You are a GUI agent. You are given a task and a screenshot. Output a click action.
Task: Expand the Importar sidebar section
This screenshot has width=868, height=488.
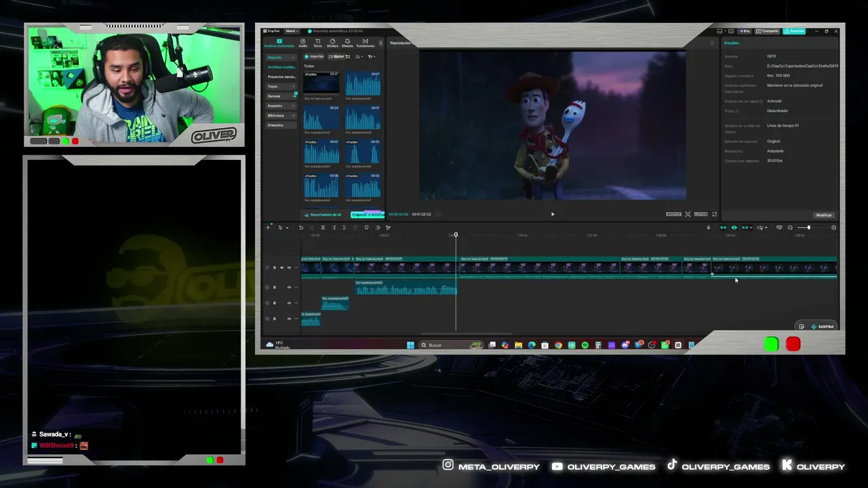(281, 58)
